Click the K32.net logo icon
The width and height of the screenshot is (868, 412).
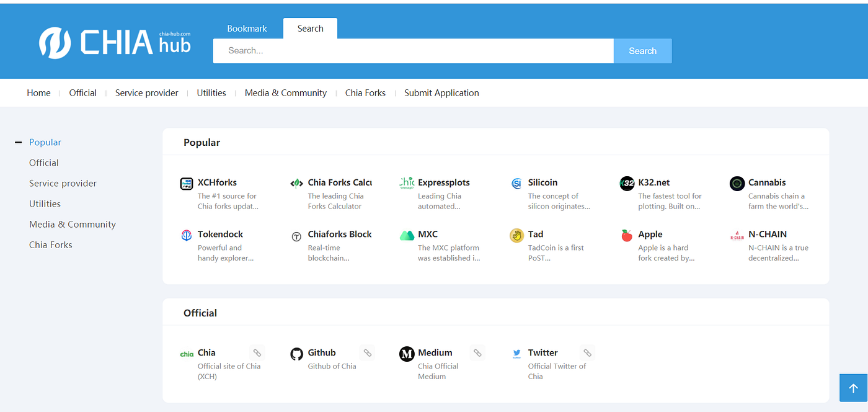click(x=627, y=183)
